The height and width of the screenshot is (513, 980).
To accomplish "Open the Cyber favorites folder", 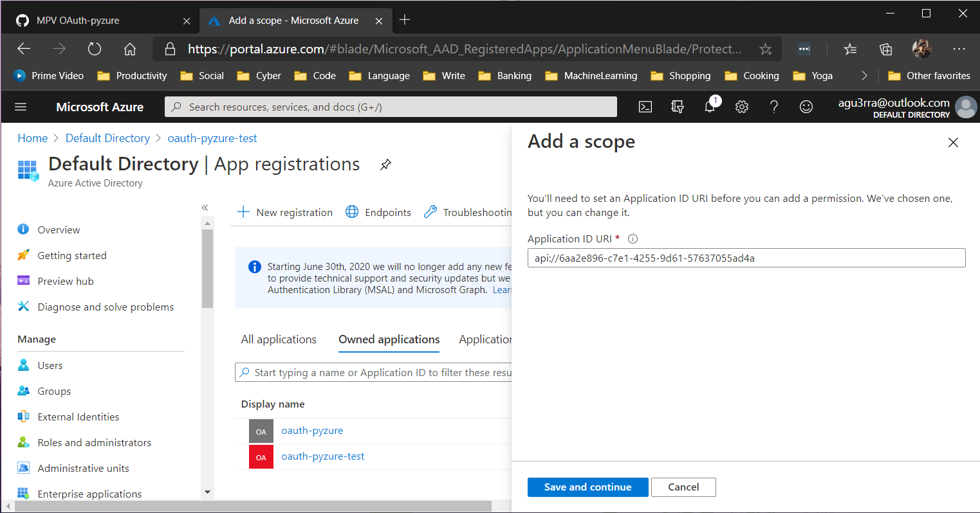I will point(259,76).
